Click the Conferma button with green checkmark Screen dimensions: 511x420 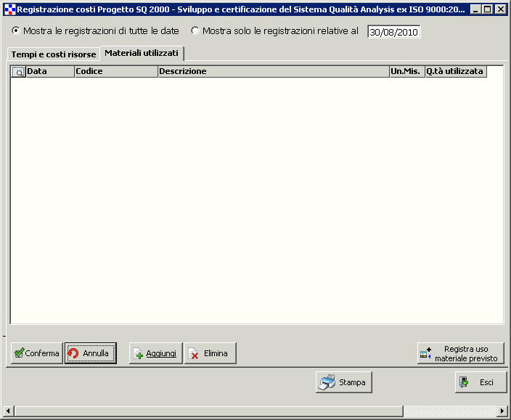[36, 353]
